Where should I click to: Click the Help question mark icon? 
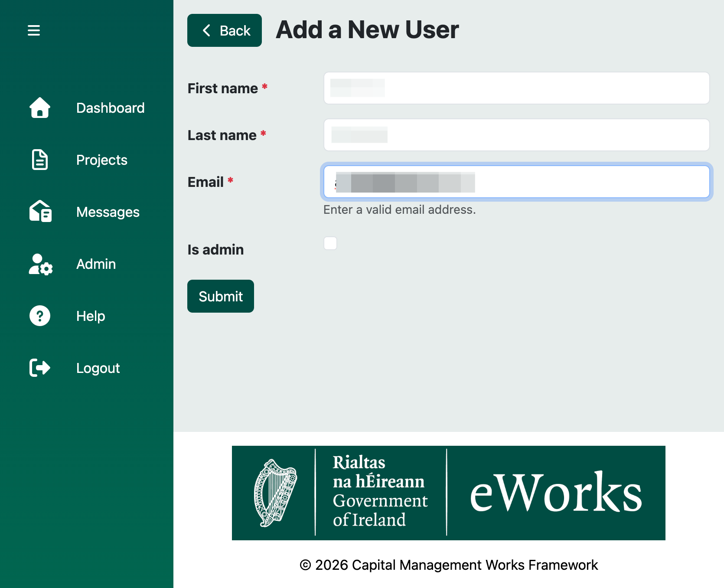click(x=40, y=316)
